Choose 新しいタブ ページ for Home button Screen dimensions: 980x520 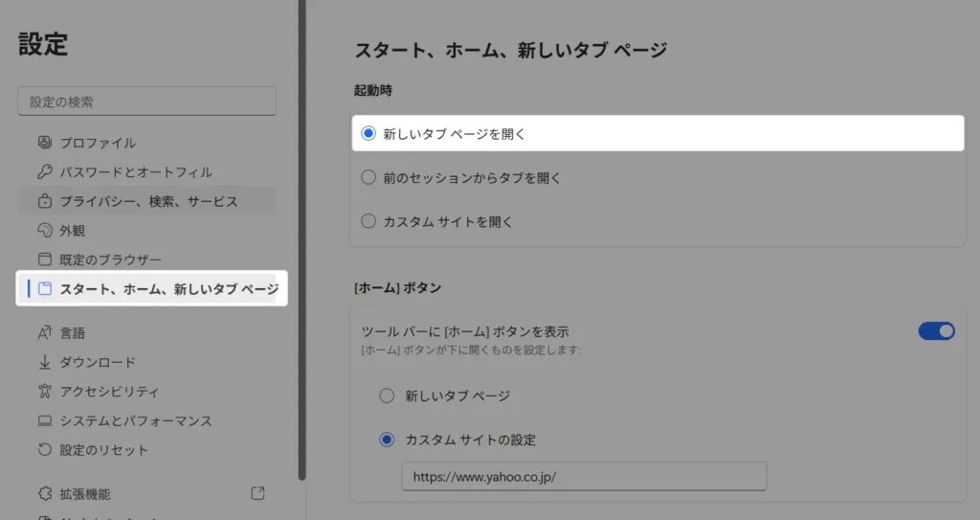click(387, 396)
